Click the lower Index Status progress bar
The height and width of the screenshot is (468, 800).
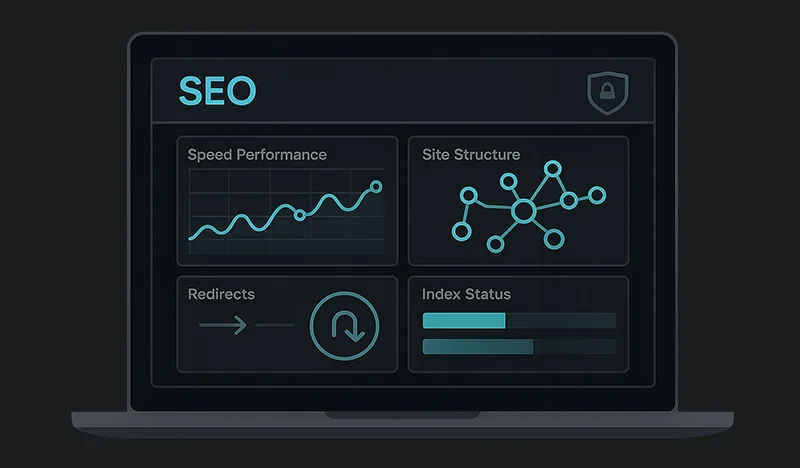point(519,346)
